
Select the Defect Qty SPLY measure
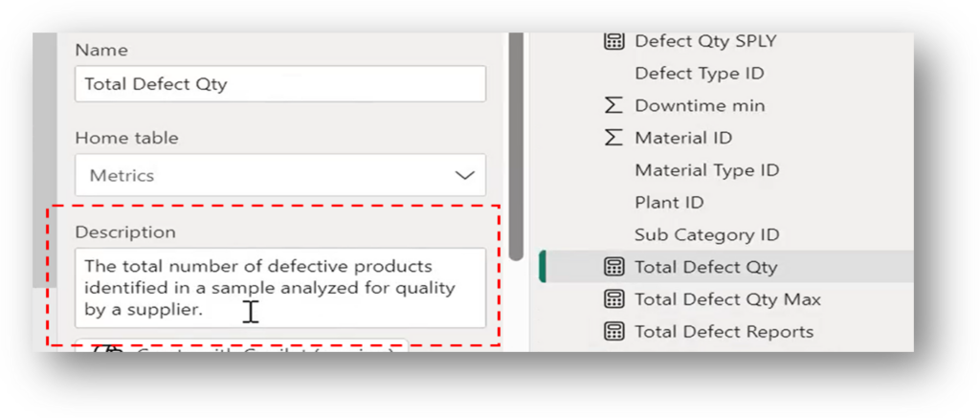705,41
